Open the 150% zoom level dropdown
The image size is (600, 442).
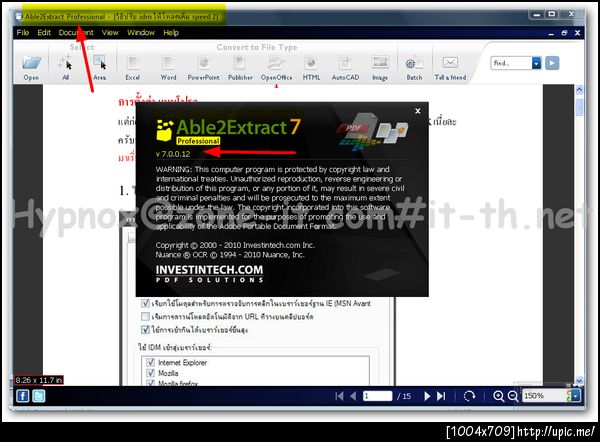pyautogui.click(x=576, y=396)
